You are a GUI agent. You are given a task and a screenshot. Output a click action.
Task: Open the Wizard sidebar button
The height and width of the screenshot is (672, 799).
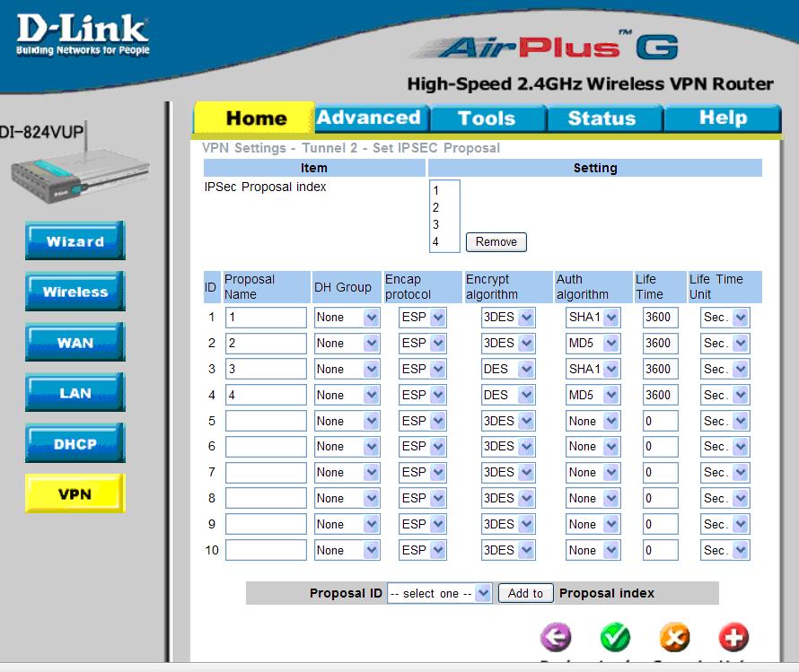75,240
